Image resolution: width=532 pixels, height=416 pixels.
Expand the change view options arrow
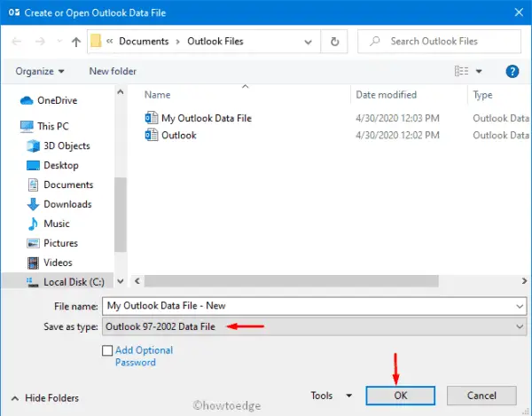[479, 71]
